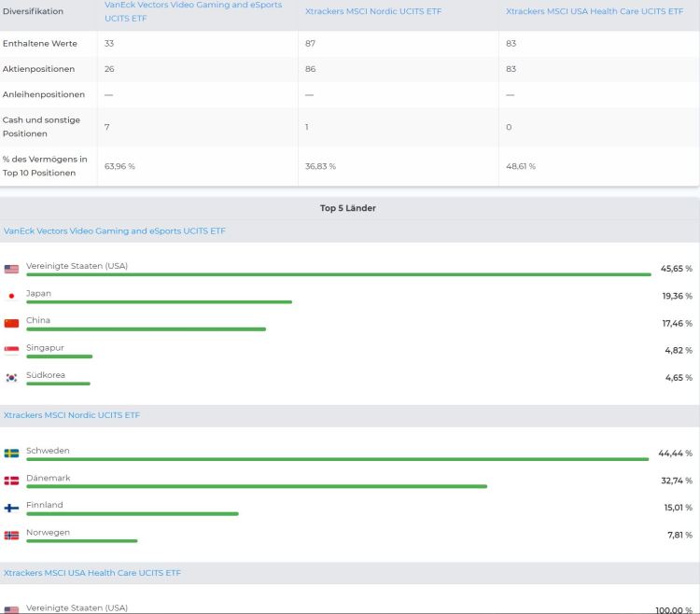Click the Japan flag icon
Viewport: 700px width, 614px height.
11,296
